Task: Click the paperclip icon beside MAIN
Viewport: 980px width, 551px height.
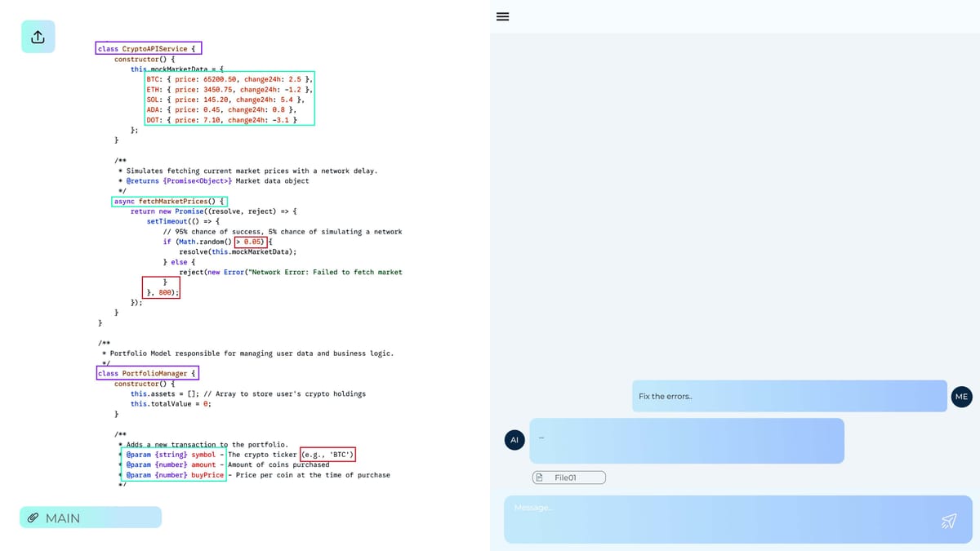Action: click(33, 518)
